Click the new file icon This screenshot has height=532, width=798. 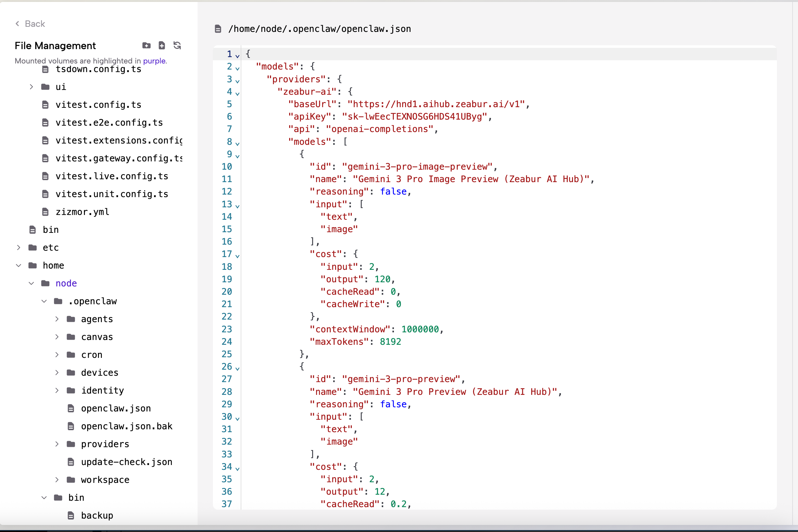(x=162, y=46)
